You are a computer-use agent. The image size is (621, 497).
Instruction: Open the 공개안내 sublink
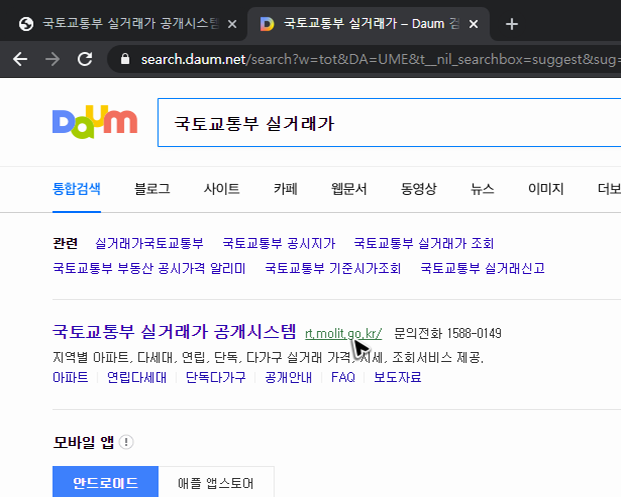point(288,377)
